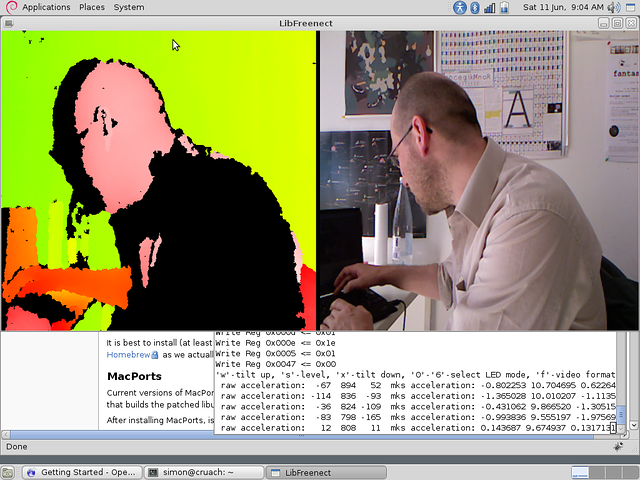
Task: Open the Bluetooth applet icon
Action: (475, 7)
